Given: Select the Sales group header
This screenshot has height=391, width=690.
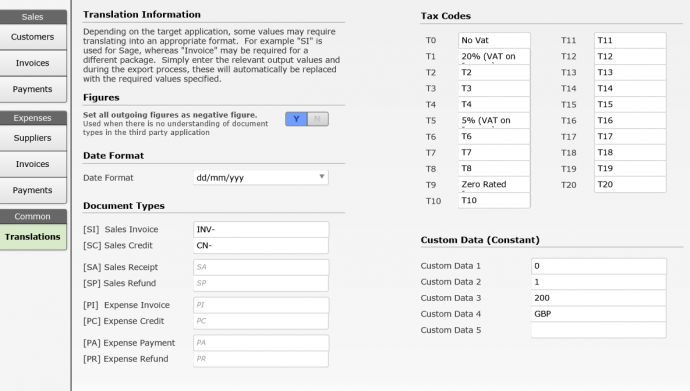Looking at the screenshot, I should [x=33, y=17].
